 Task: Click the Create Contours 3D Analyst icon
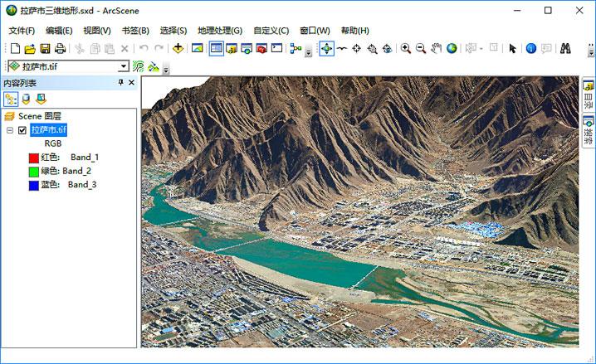pyautogui.click(x=139, y=66)
